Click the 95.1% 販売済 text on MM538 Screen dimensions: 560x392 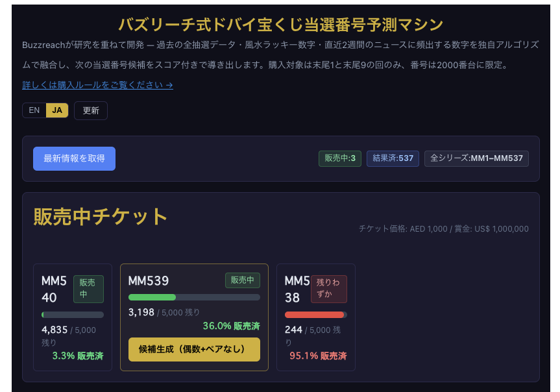[318, 356]
